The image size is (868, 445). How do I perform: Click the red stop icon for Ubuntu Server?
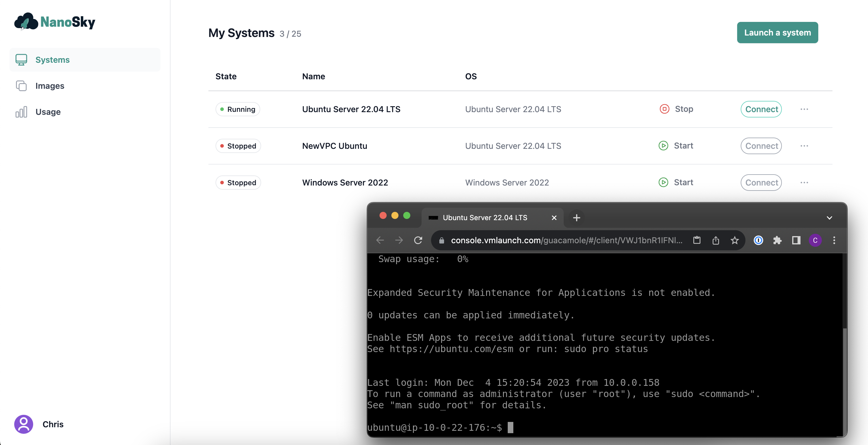click(664, 109)
